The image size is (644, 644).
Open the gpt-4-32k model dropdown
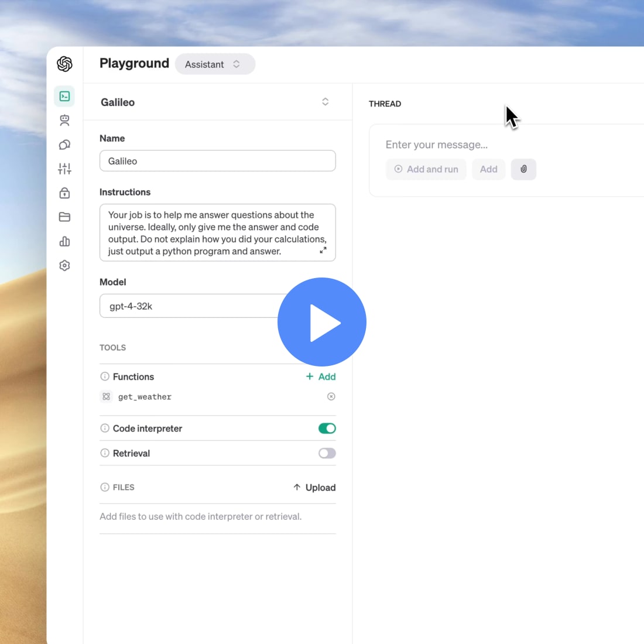click(x=217, y=306)
